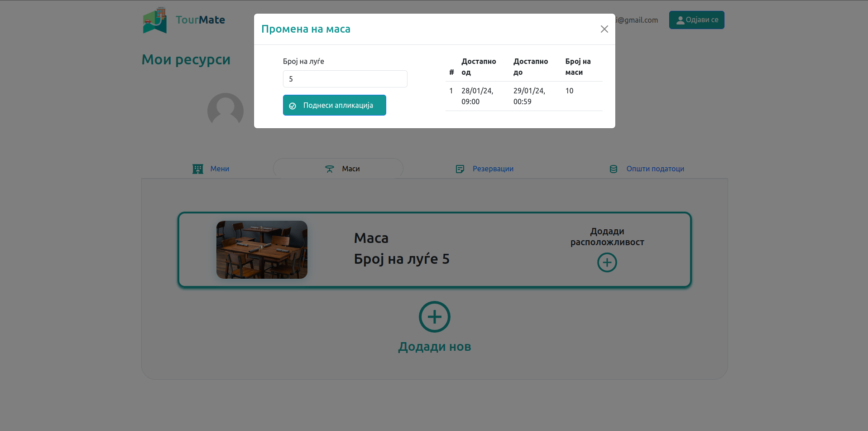Screen dimensions: 868x431
Task: Click the Одјави се logout button
Action: coord(696,20)
